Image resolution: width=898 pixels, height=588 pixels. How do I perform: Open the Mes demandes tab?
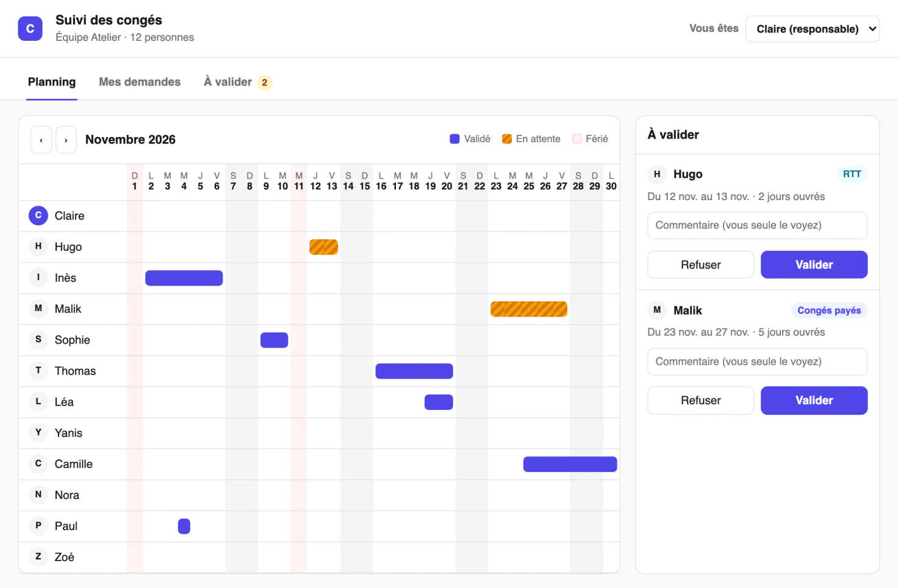[x=140, y=82]
